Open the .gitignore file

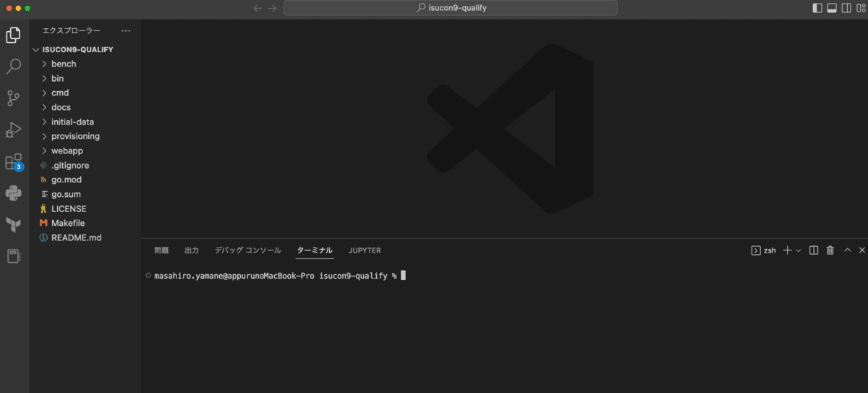[x=85, y=165]
